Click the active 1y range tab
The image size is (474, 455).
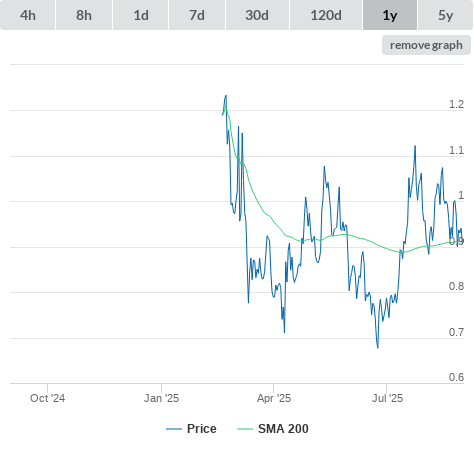(390, 15)
